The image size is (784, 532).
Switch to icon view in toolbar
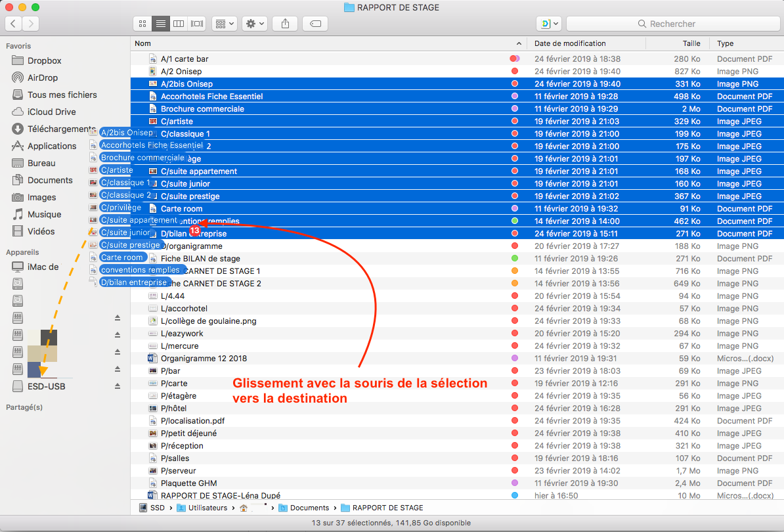142,24
